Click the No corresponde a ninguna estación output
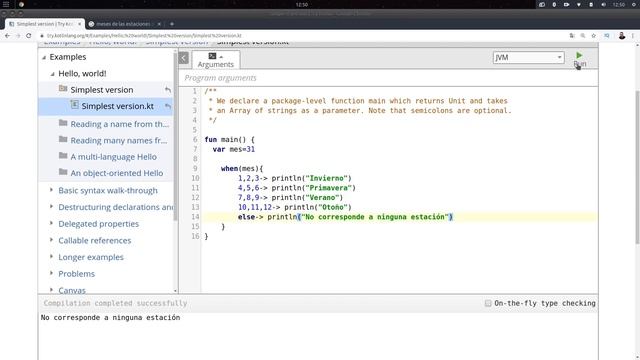The width and height of the screenshot is (640, 360). pos(110,318)
